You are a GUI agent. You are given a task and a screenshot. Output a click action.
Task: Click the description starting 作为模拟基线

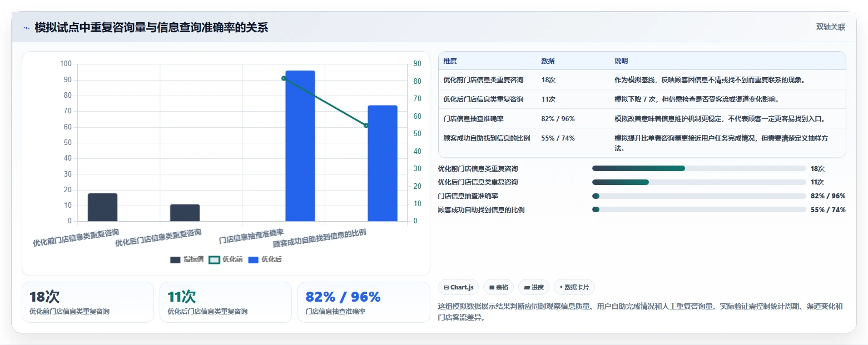click(710, 80)
